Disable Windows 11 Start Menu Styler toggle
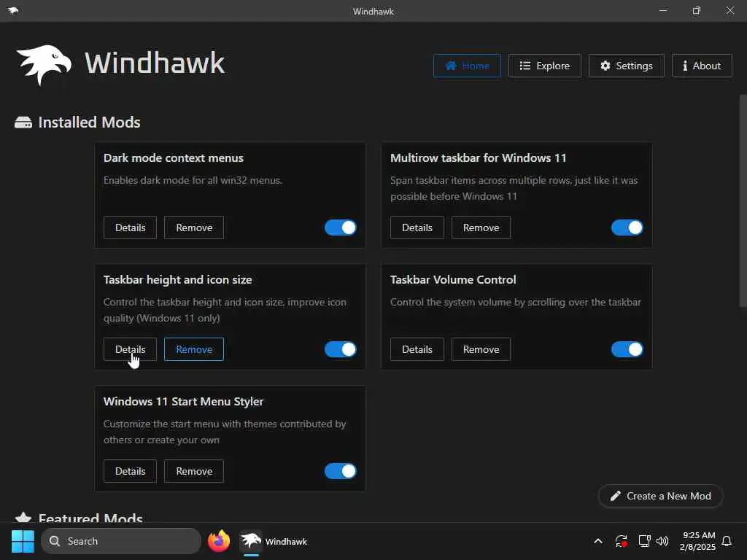 (341, 472)
